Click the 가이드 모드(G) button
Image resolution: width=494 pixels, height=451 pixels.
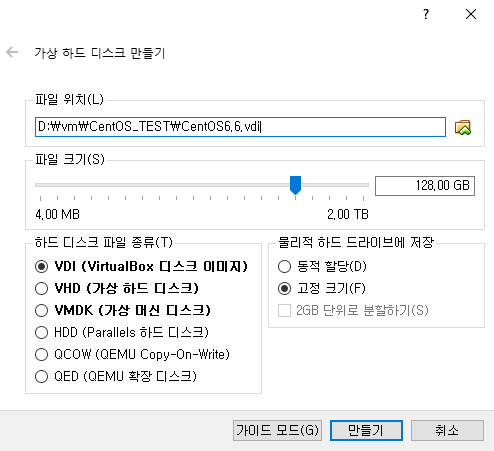(x=277, y=430)
